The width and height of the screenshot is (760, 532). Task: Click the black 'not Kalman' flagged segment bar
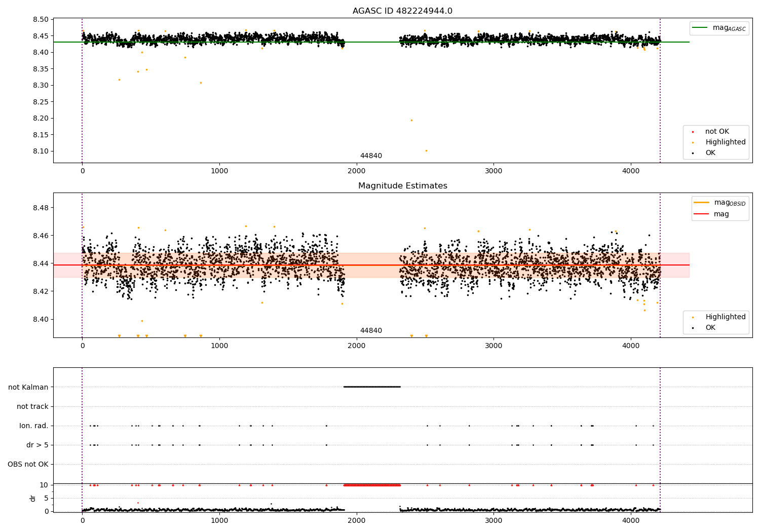372,387
